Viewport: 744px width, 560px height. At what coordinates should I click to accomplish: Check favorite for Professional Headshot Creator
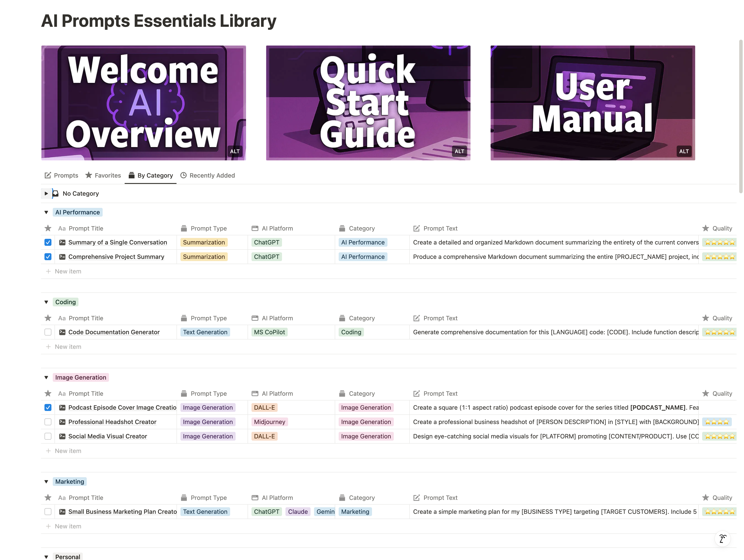coord(48,422)
